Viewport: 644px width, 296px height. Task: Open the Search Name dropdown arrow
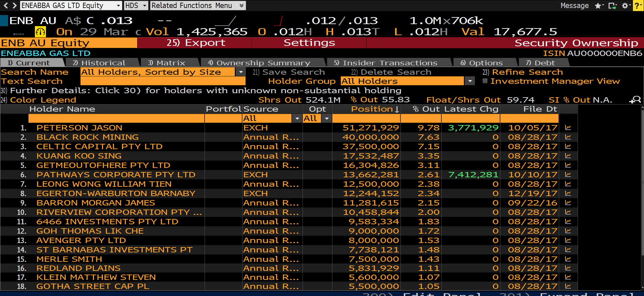click(240, 72)
